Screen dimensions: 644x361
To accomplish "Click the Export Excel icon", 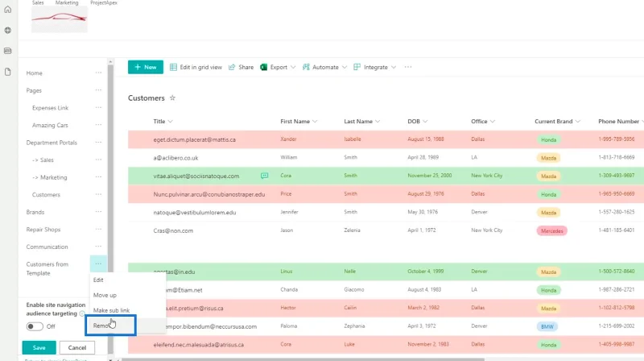I will pyautogui.click(x=264, y=67).
